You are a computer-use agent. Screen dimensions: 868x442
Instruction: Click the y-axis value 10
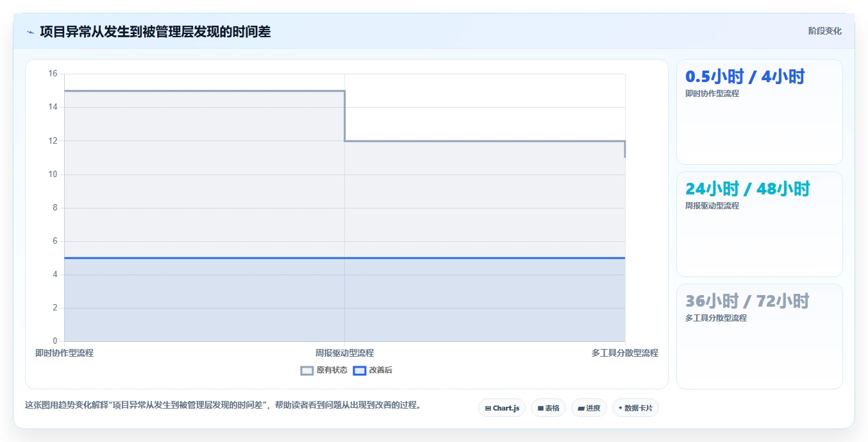pyautogui.click(x=53, y=174)
